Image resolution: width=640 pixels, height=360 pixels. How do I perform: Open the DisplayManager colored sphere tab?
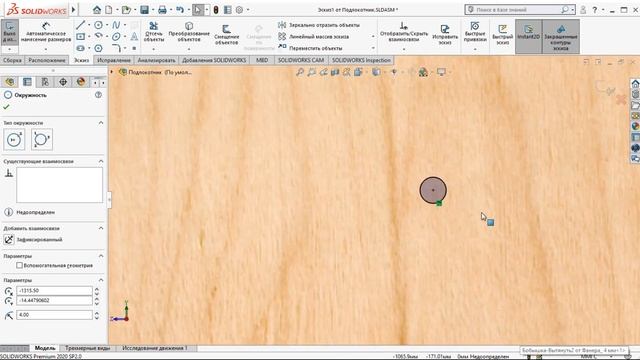[81, 82]
